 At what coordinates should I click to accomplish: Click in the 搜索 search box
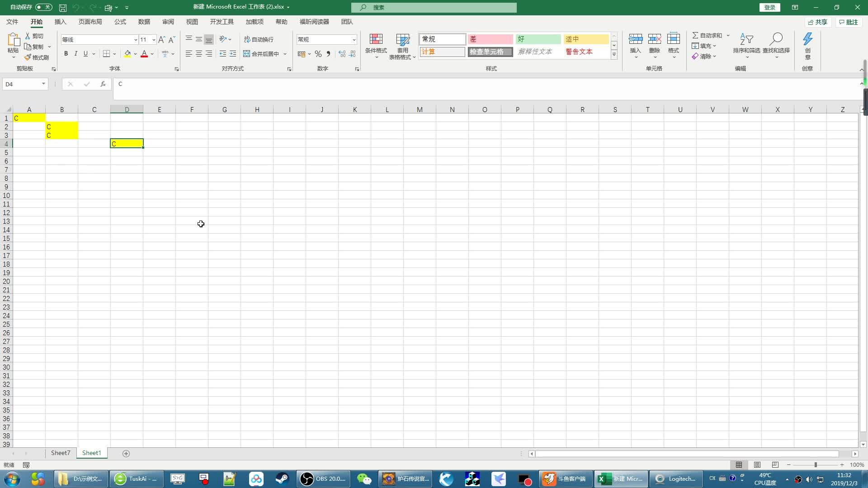[x=434, y=7]
